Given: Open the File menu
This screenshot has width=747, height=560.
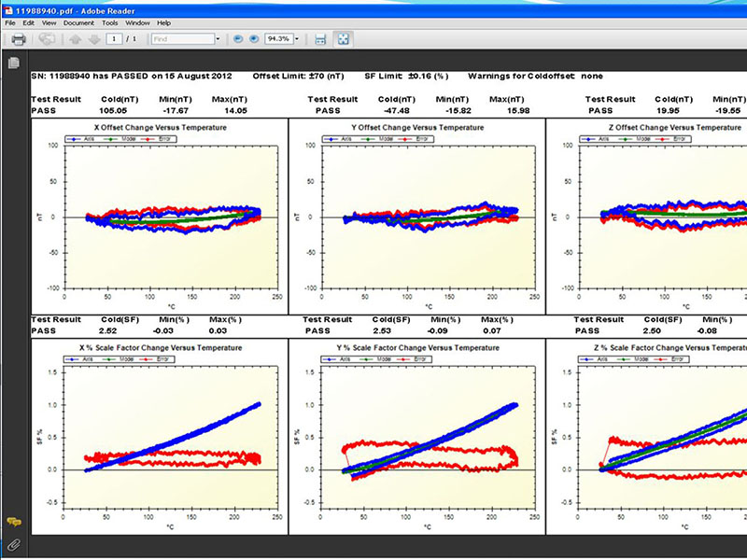Looking at the screenshot, I should [x=10, y=22].
